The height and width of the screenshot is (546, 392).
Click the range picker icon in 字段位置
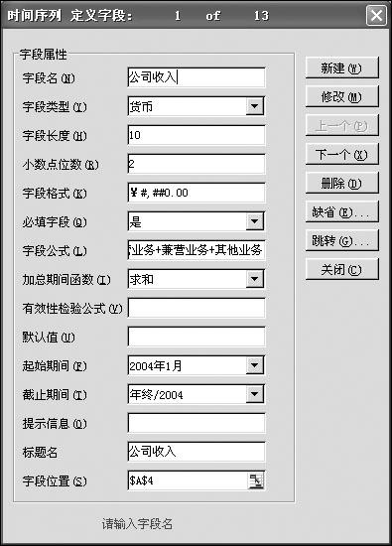coord(256,480)
